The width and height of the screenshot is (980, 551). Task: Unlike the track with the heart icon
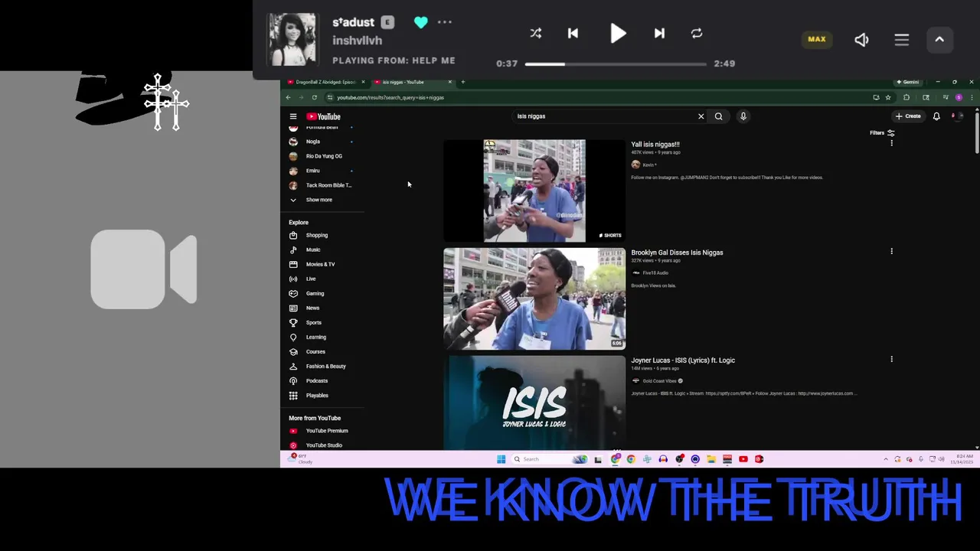(x=420, y=22)
